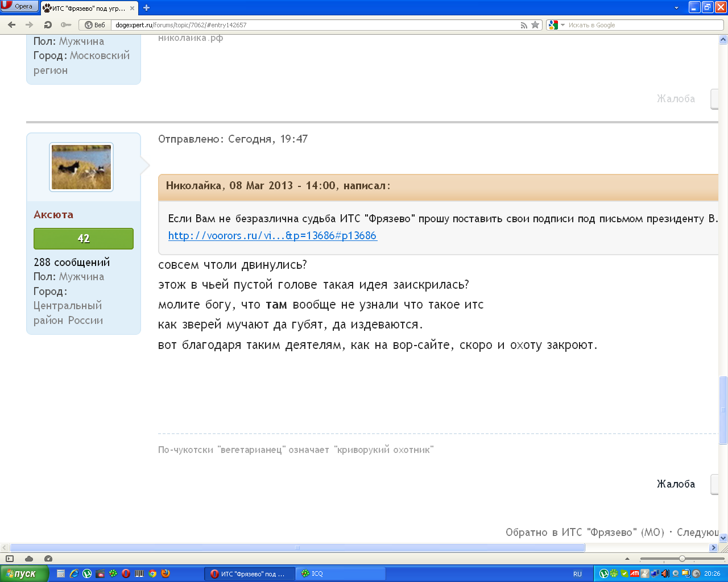Click the Аксюта username link
The width and height of the screenshot is (728, 582).
coord(53,215)
